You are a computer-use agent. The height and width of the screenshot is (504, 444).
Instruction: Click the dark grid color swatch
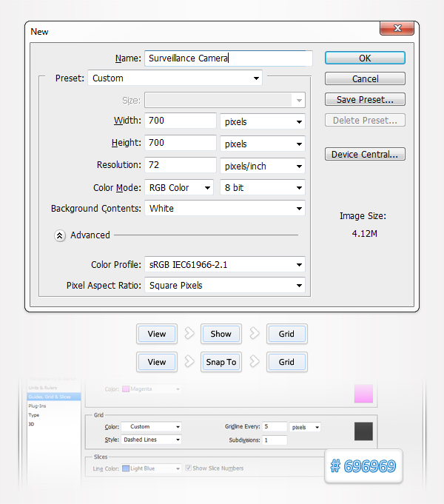(364, 432)
